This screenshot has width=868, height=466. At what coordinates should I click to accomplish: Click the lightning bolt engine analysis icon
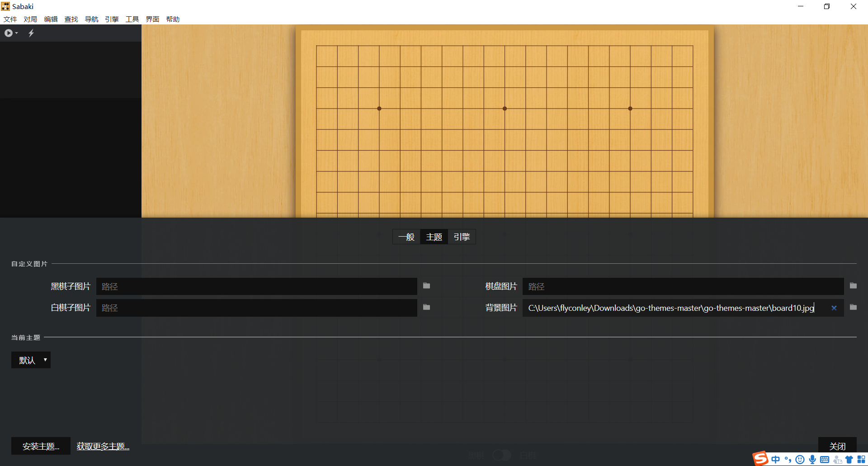(31, 33)
